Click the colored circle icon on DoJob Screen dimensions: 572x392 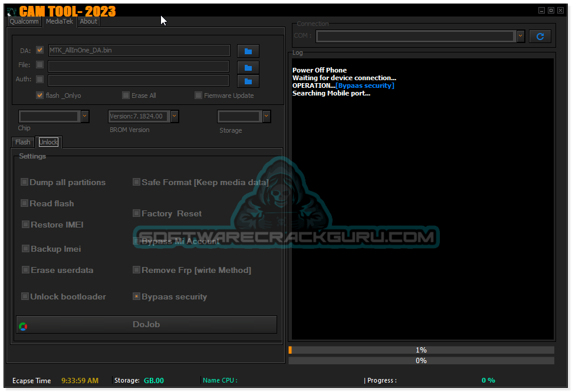(x=23, y=327)
